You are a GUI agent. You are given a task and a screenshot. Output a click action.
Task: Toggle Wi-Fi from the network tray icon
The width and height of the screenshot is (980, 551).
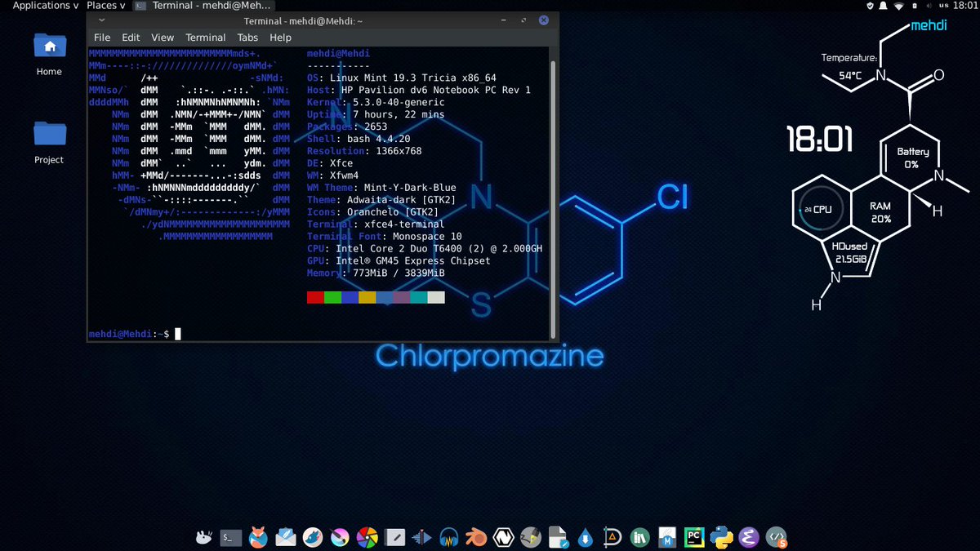[899, 6]
